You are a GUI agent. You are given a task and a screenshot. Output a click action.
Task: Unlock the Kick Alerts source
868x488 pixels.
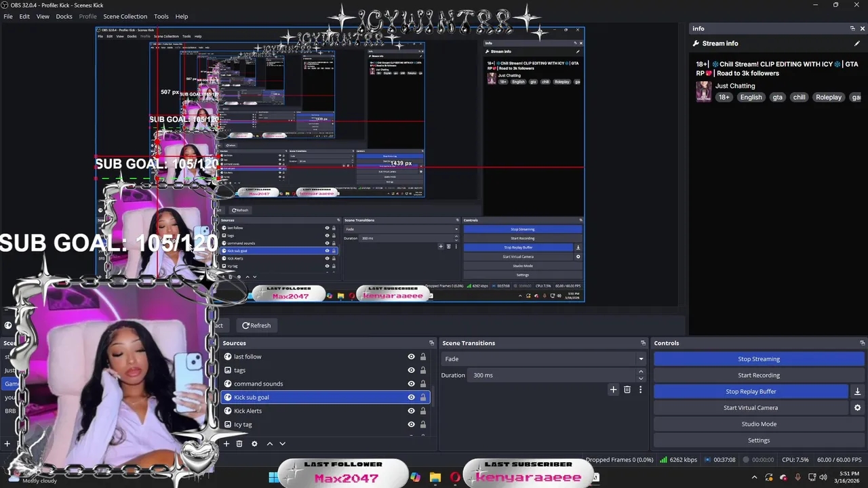pyautogui.click(x=422, y=411)
